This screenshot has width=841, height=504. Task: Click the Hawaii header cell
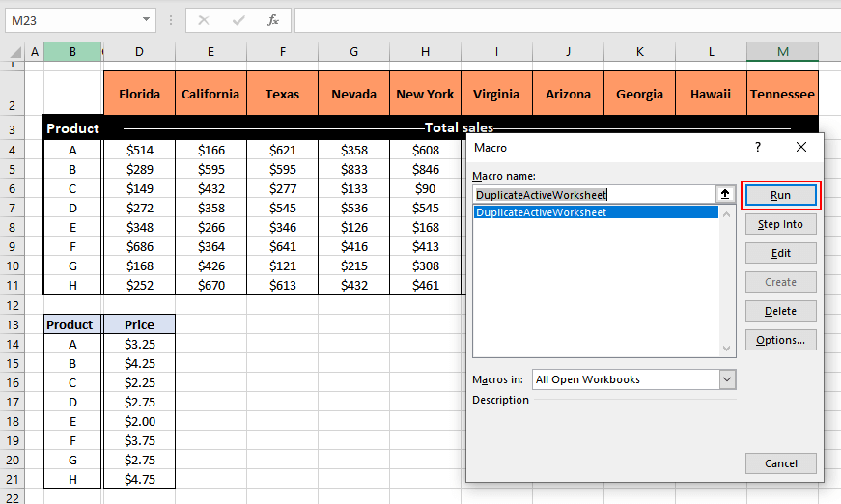712,94
